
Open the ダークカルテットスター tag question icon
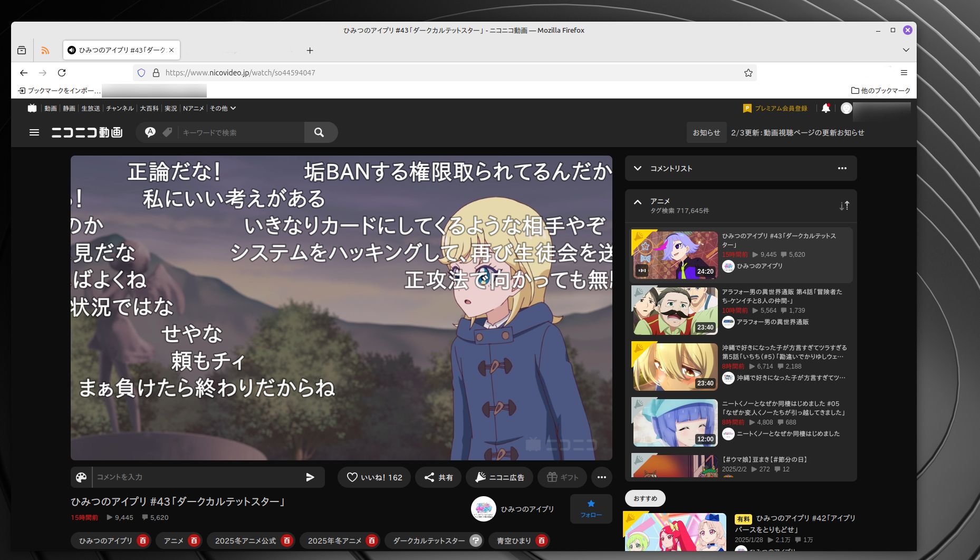(x=476, y=540)
